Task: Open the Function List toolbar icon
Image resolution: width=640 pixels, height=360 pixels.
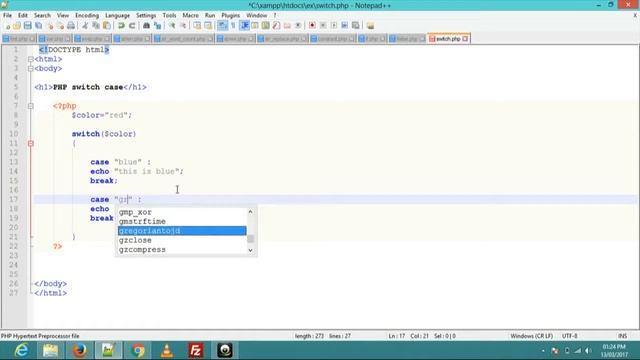Action: point(276,26)
